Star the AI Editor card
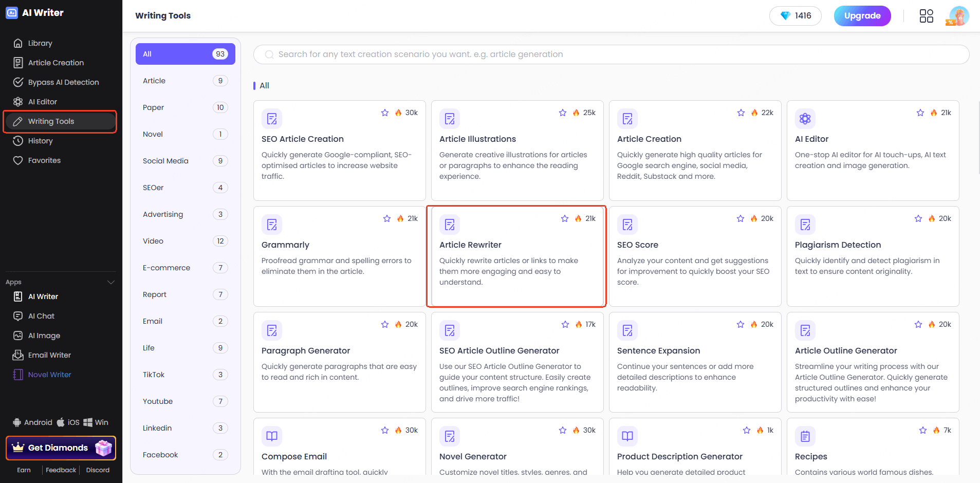 920,113
